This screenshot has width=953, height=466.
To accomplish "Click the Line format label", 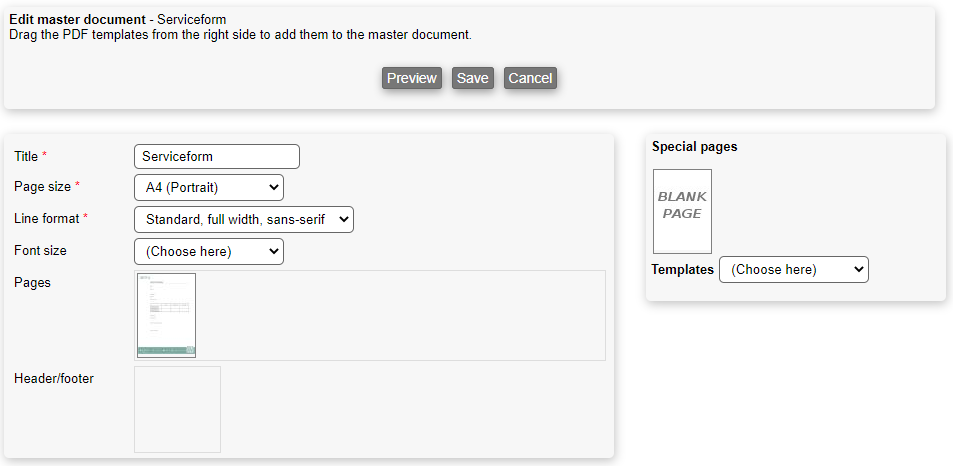I will point(46,218).
